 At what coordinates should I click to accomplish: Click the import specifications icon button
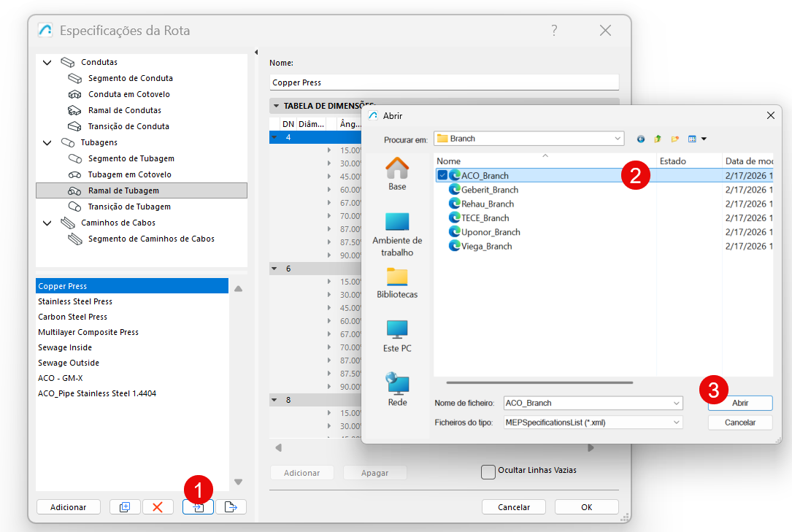[x=198, y=506]
